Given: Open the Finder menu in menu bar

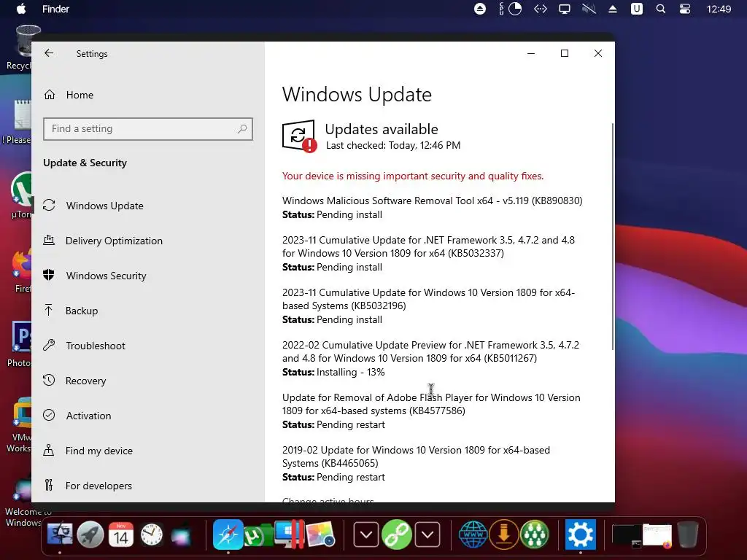Looking at the screenshot, I should pos(55,9).
